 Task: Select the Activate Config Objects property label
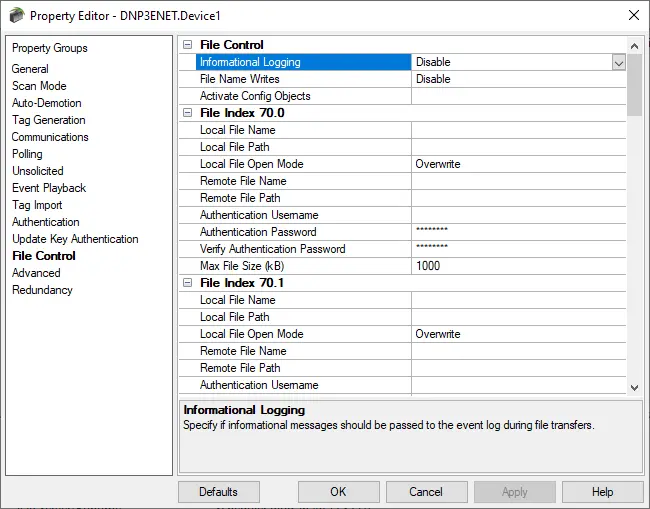click(255, 96)
